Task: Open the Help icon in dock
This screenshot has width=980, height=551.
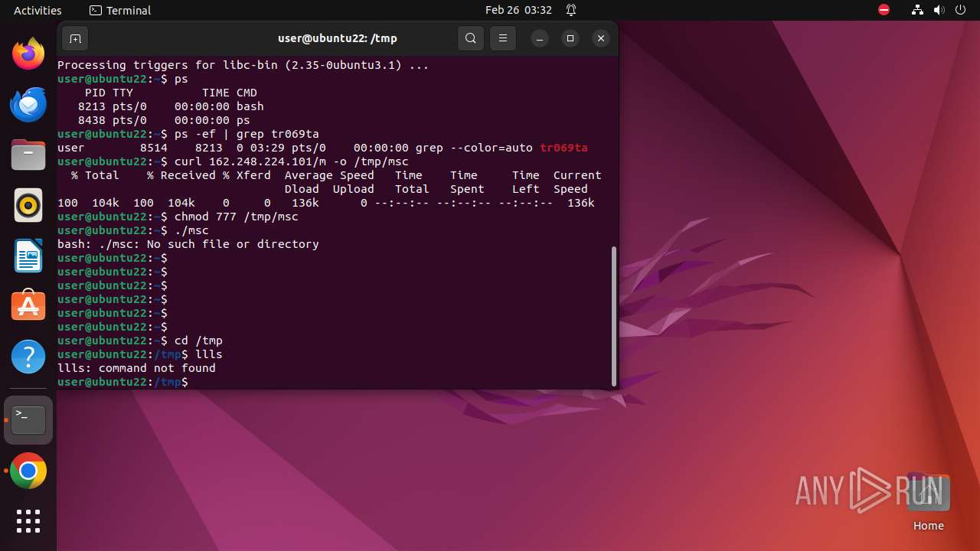Action: tap(28, 357)
